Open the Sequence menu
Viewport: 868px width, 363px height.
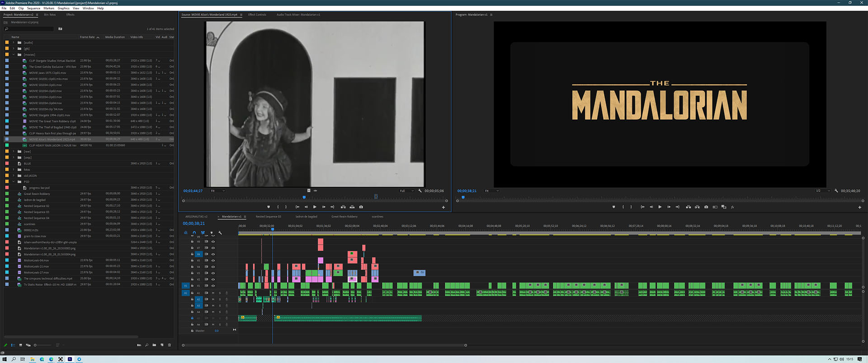pyautogui.click(x=33, y=8)
